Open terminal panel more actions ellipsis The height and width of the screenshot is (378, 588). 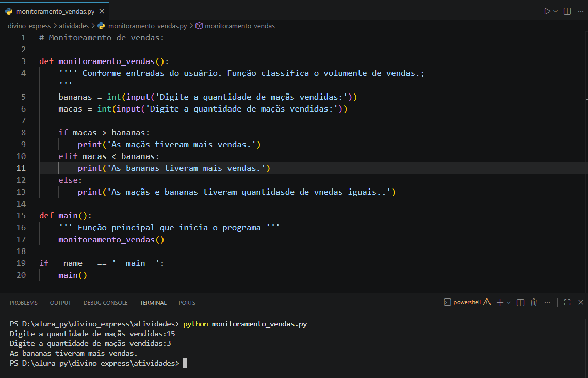pyautogui.click(x=547, y=302)
